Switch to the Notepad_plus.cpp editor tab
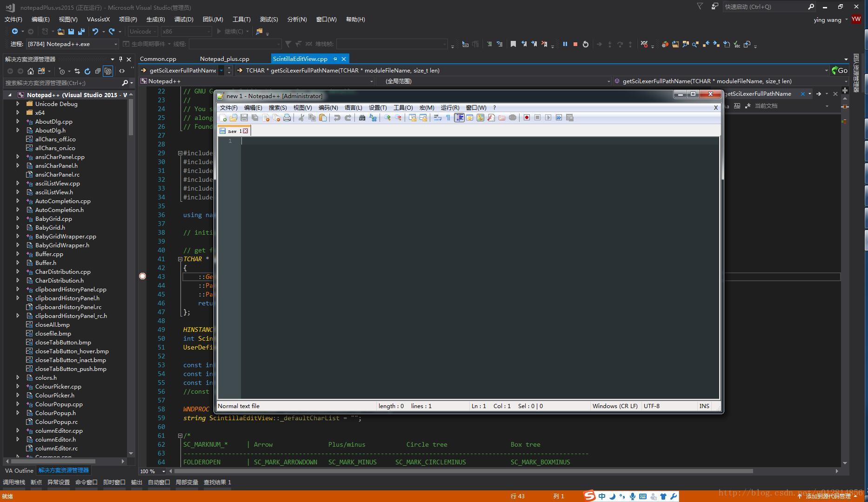Viewport: 868px width, 502px height. [x=225, y=59]
